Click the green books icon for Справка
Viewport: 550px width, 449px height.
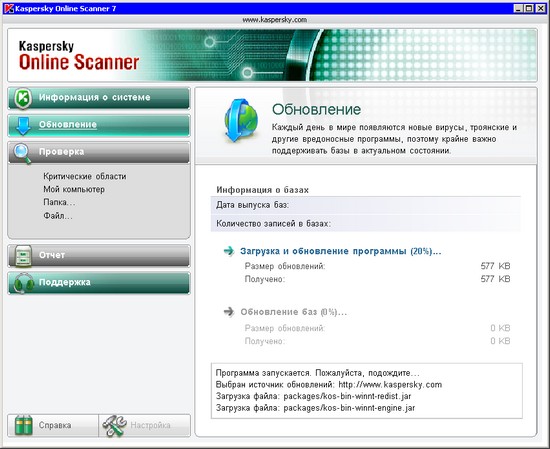24,425
